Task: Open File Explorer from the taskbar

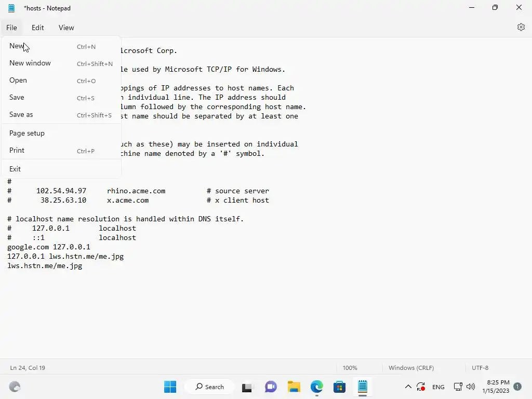Action: tap(294, 387)
